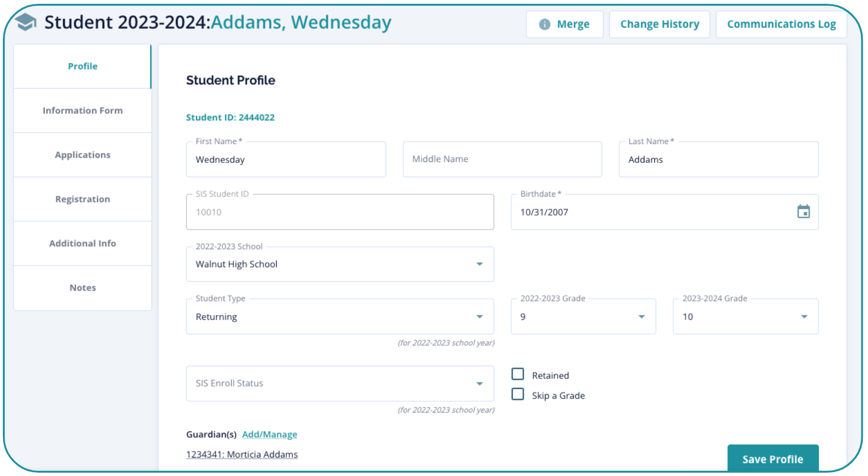Open the birthdate calendar picker icon
Viewport: 868px width, 476px height.
[x=803, y=212]
